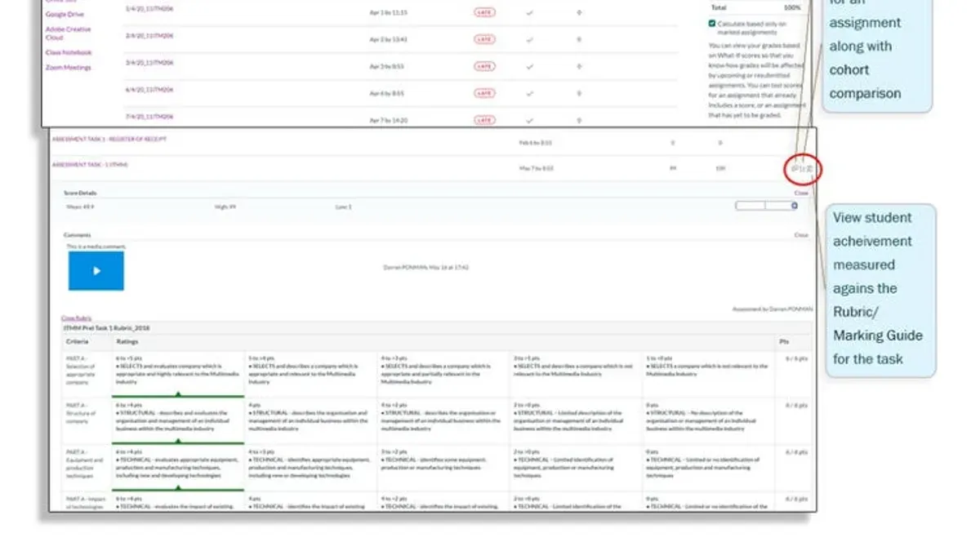Screen dimensions: 980x551
Task: Open the 1/4/20_11ITM206 assignment
Action: coord(149,8)
